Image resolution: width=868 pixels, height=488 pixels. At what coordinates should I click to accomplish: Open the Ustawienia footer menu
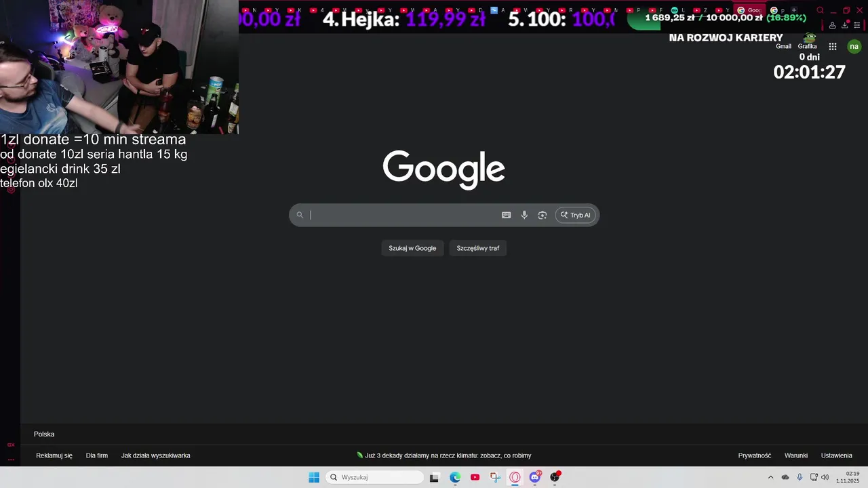coord(837,455)
